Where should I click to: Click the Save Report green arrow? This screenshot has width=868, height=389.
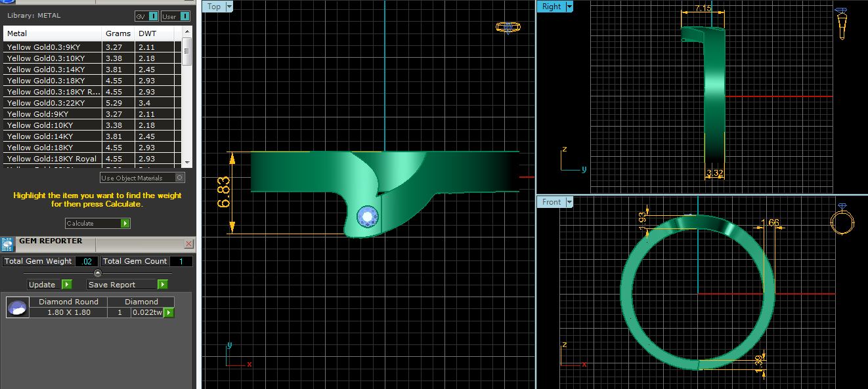[162, 285]
